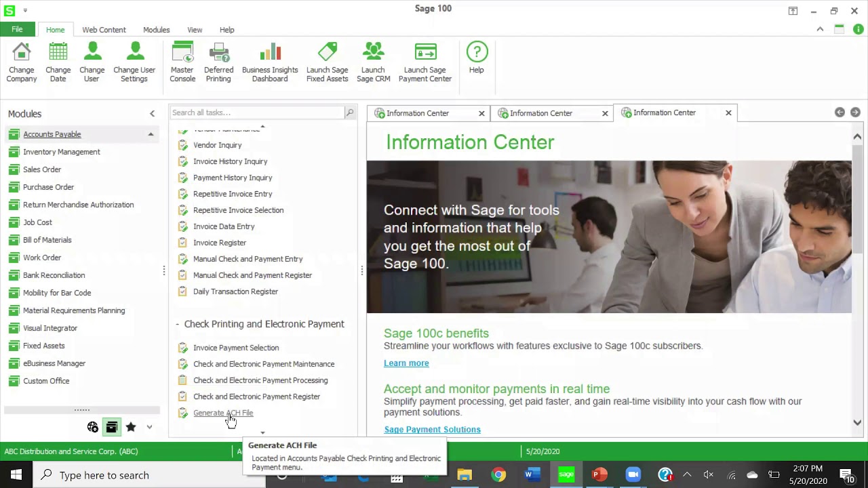Select the Visual Integrator module
This screenshot has width=868, height=488.
pyautogui.click(x=50, y=328)
